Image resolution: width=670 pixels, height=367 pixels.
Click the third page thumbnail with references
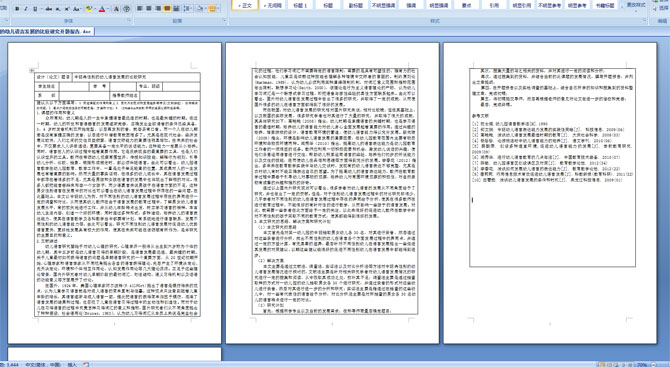[x=550, y=193]
